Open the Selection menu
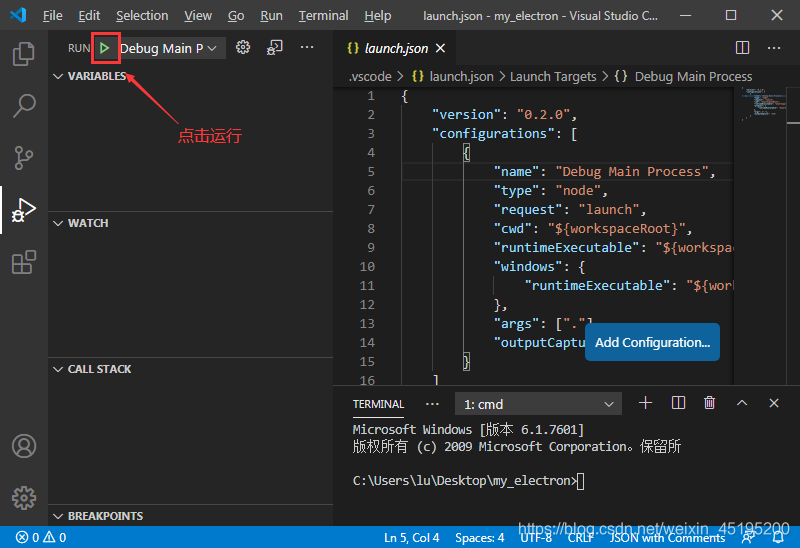This screenshot has height=548, width=800. (x=142, y=16)
